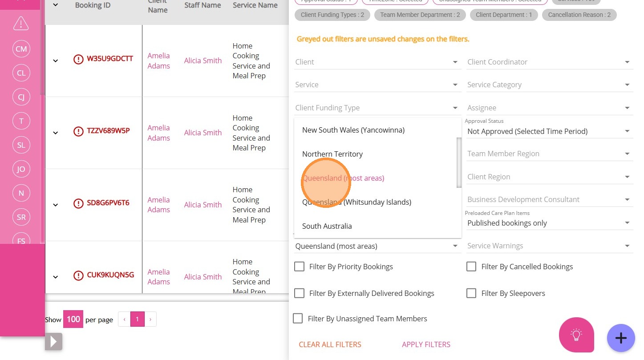Open the CM avatar in sidebar
644x360 pixels.
click(21, 49)
